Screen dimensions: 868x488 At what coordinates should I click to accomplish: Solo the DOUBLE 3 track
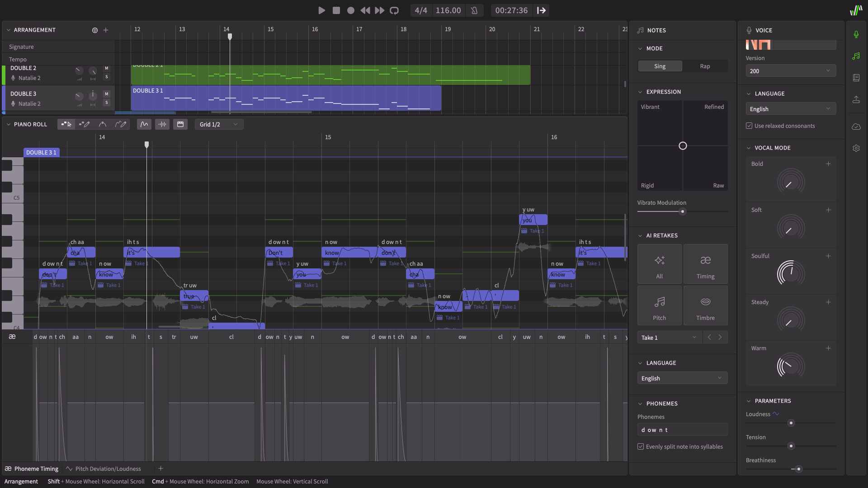pos(107,103)
